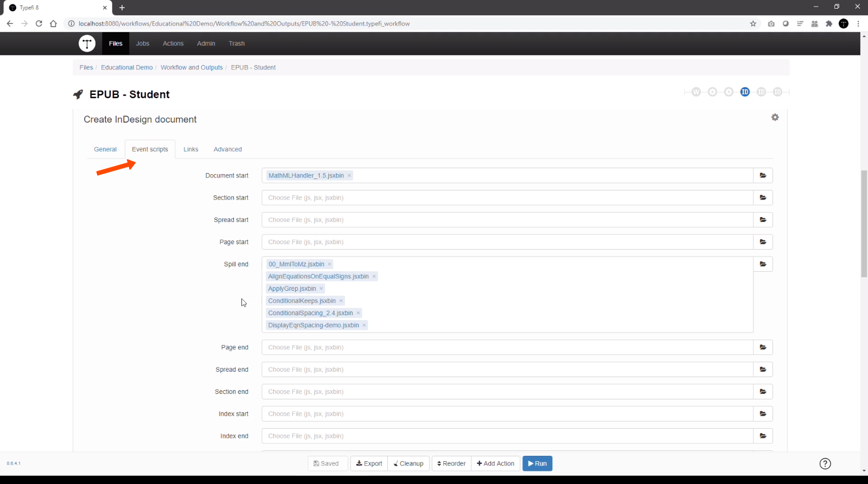This screenshot has width=868, height=484.
Task: Open the browser profile avatar
Action: pos(844,23)
